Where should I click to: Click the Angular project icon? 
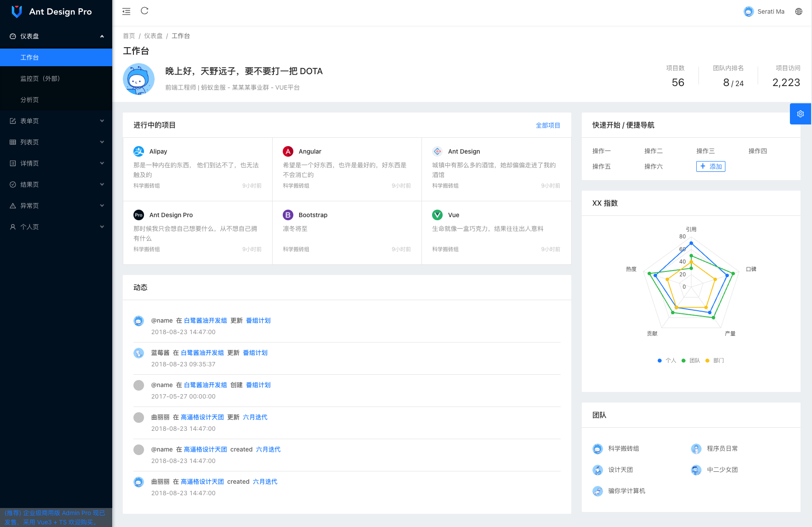(288, 151)
